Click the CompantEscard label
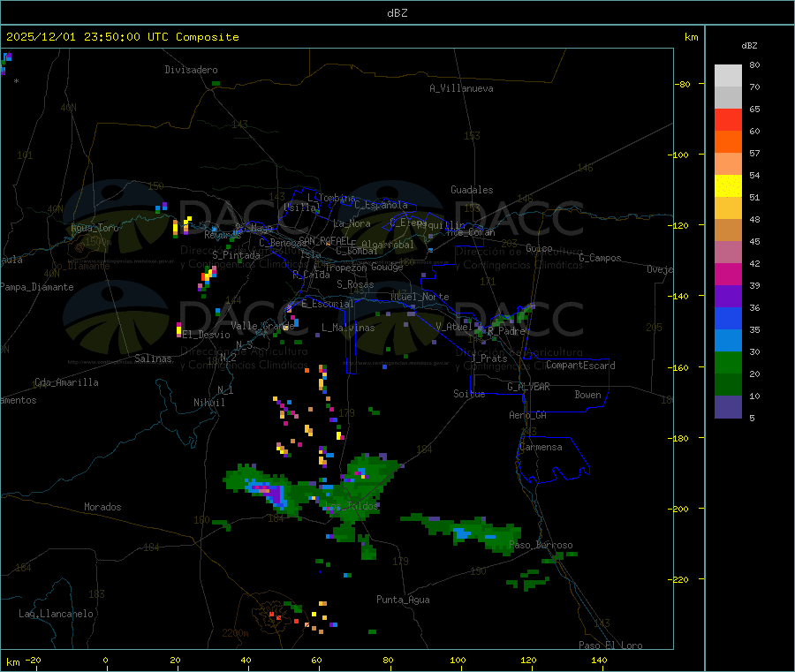Image resolution: width=795 pixels, height=672 pixels. [580, 366]
